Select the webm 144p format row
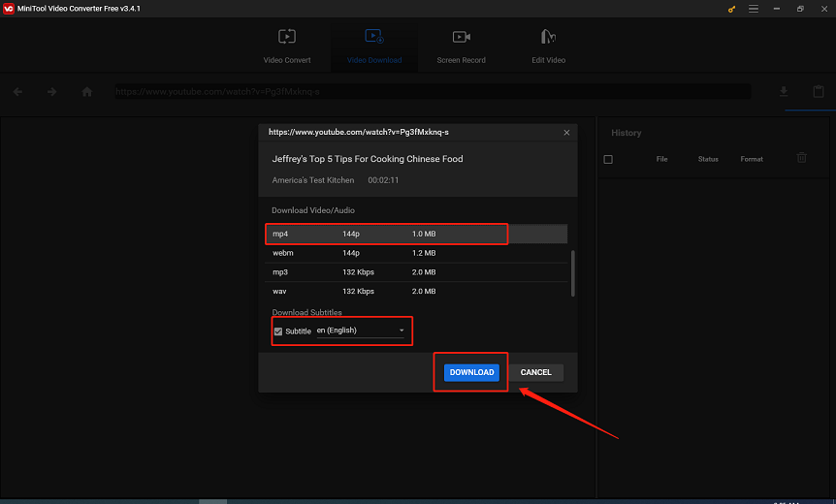The image size is (836, 504). tap(416, 253)
